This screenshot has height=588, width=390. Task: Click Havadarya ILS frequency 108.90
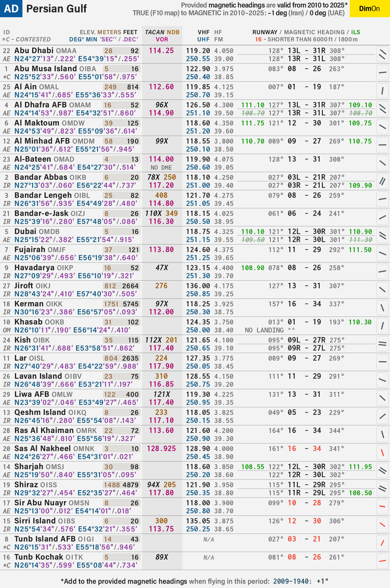[x=253, y=268]
